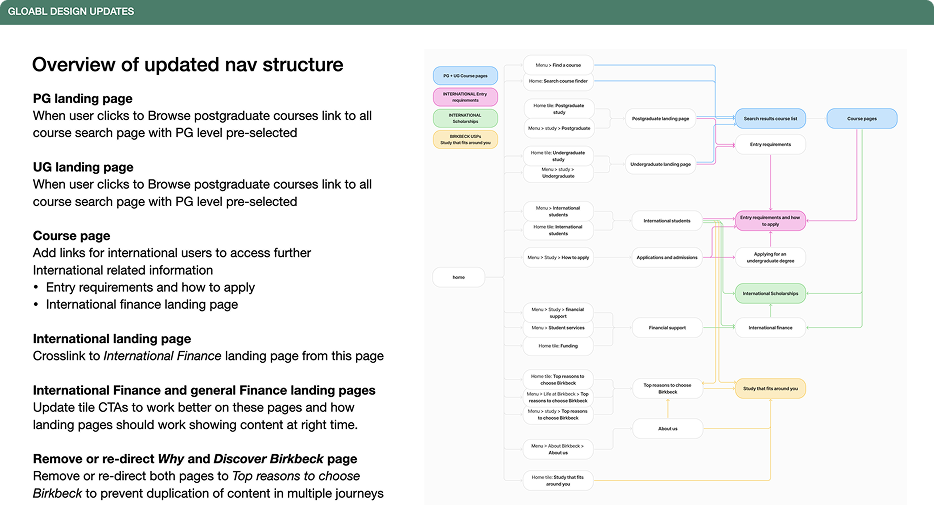Click the 'PG landing page' heading
This screenshot has width=934, height=524.
(x=83, y=99)
